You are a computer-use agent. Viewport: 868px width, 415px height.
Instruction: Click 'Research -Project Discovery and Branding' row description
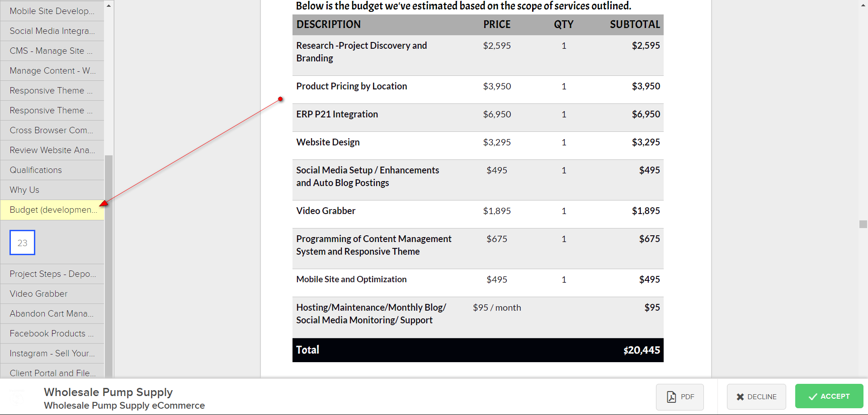(x=362, y=52)
